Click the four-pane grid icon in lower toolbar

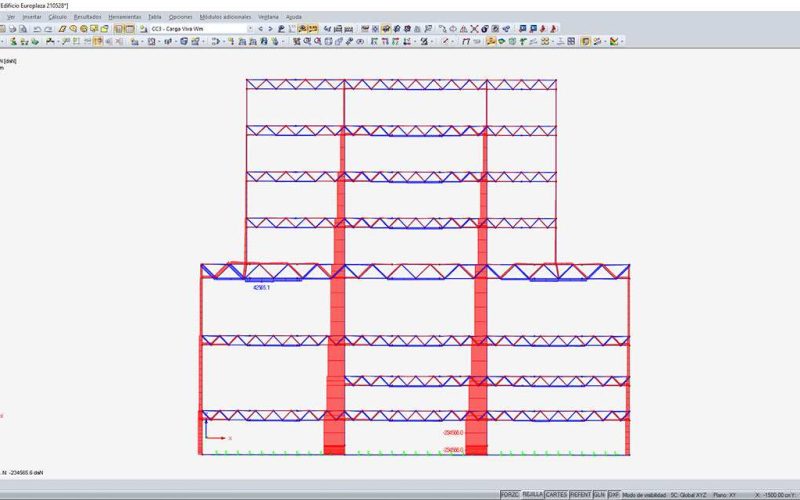tap(571, 41)
